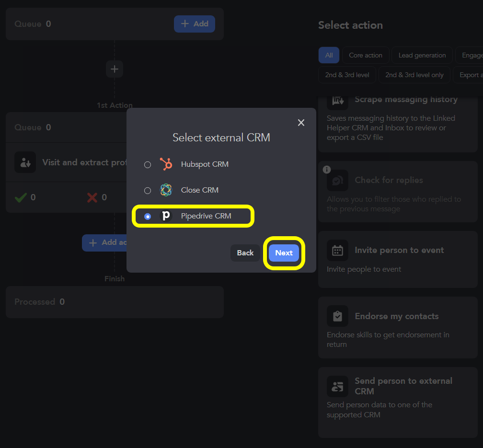Image resolution: width=483 pixels, height=448 pixels.
Task: Open Send person to external CRM action
Action: pos(398,402)
